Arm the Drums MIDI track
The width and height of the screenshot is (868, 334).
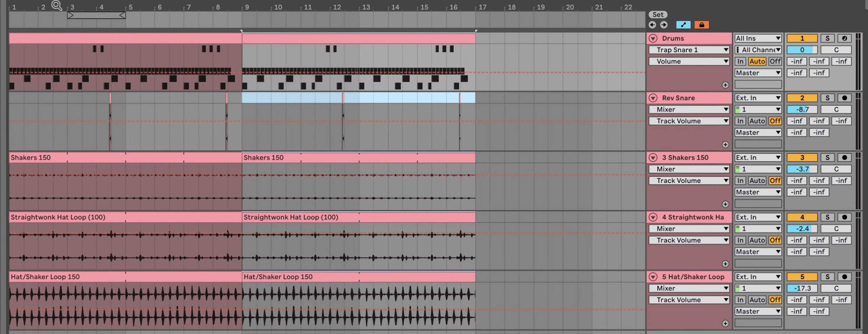tap(845, 38)
